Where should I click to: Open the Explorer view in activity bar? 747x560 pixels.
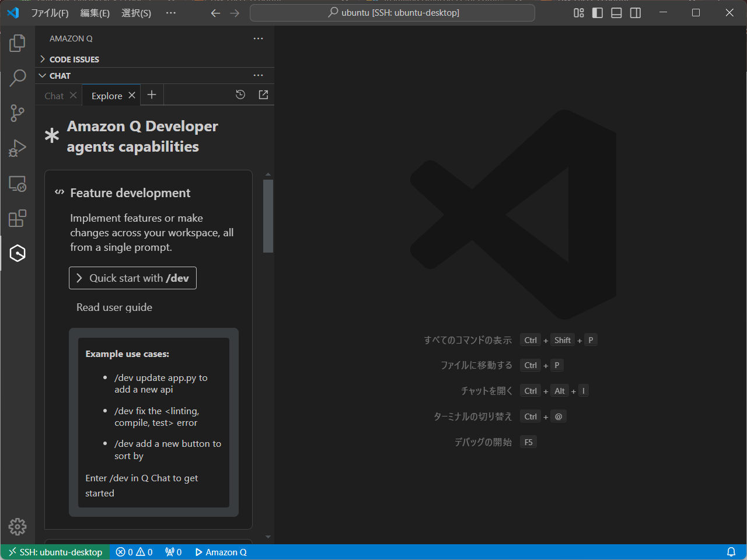18,43
